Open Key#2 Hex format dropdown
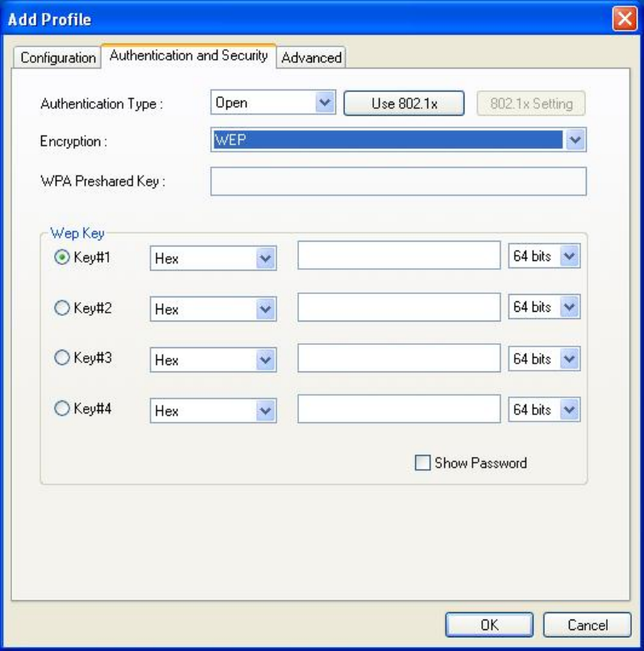644x651 pixels. point(213,309)
